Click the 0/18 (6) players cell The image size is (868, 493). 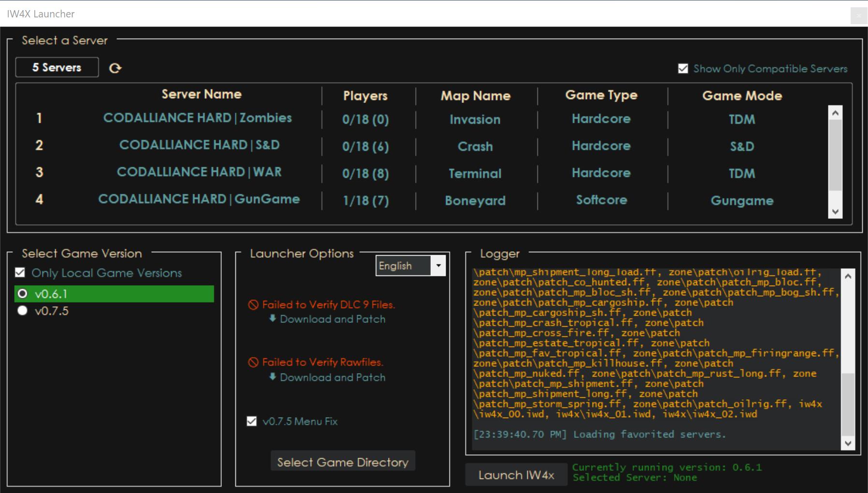coord(365,146)
